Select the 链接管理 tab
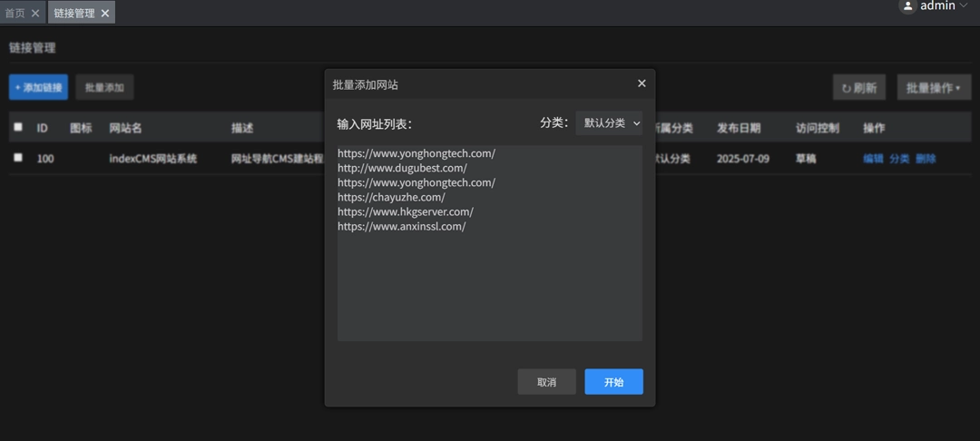This screenshot has height=441, width=980. (73, 14)
